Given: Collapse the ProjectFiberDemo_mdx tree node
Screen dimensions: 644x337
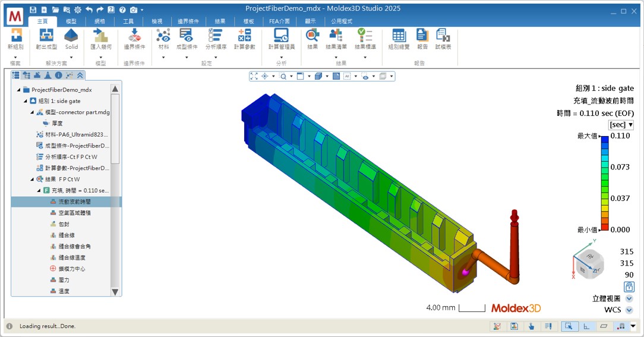Looking at the screenshot, I should pos(18,90).
